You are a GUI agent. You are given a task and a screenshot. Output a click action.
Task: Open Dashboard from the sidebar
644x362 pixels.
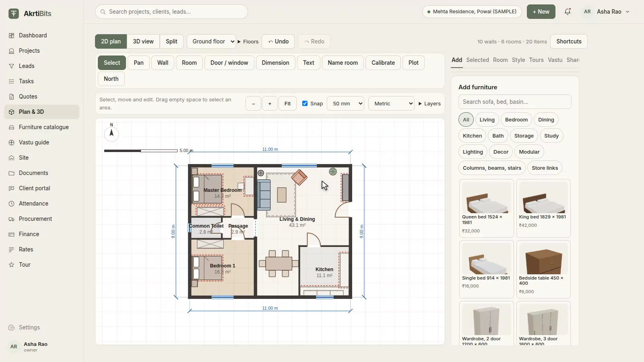tap(41, 35)
